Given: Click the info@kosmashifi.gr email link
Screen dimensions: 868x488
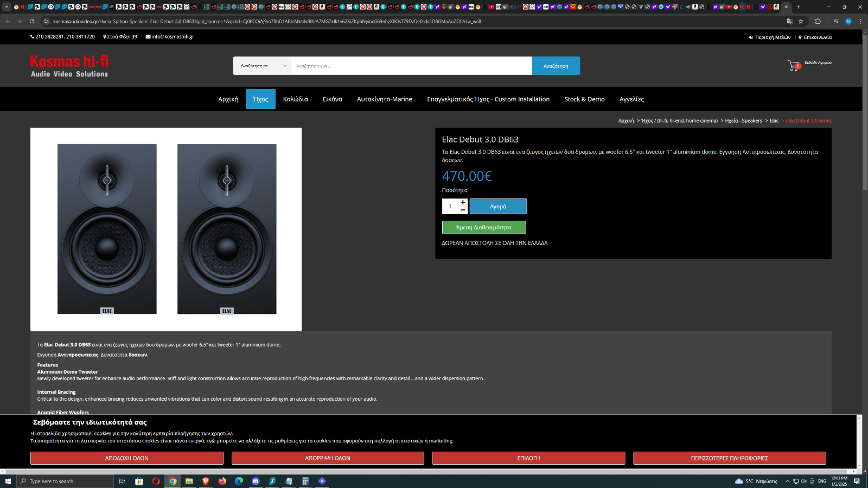Looking at the screenshot, I should click(x=170, y=37).
